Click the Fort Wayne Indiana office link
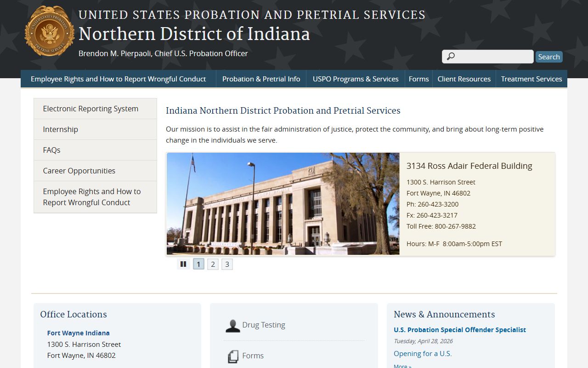Viewport: 588px width, 368px height. (79, 333)
